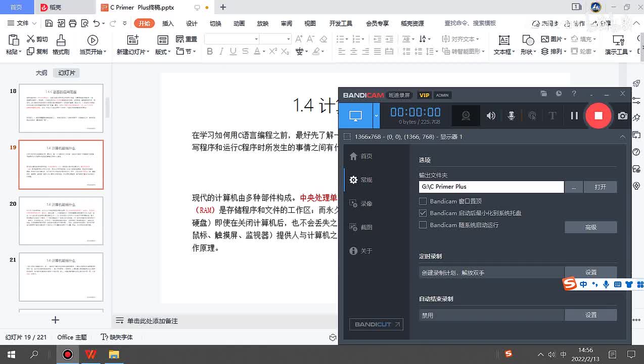The image size is (644, 364).
Task: Toggle Bandicam microphone recording
Action: (x=511, y=116)
